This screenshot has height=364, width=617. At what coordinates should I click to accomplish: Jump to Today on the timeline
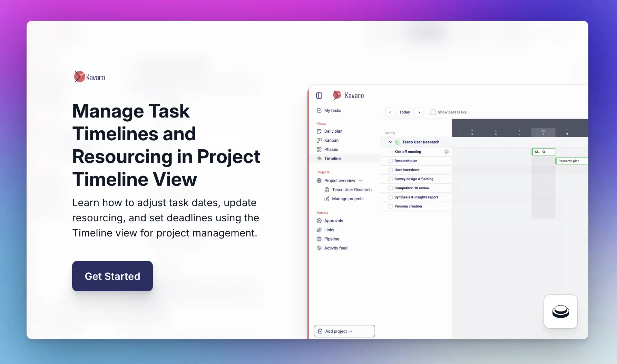point(404,112)
